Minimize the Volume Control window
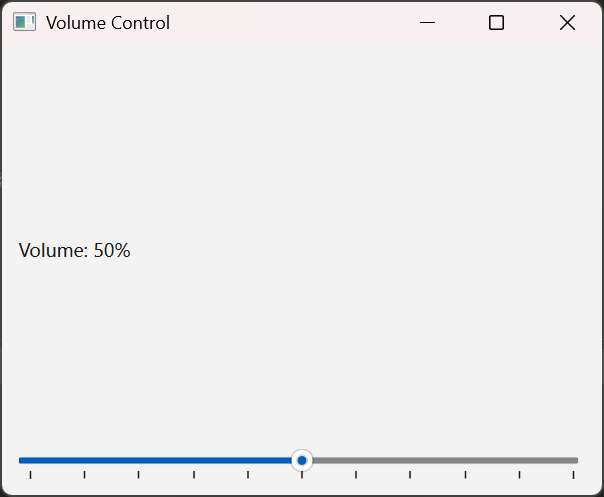Viewport: 604px width, 497px height. tap(427, 22)
